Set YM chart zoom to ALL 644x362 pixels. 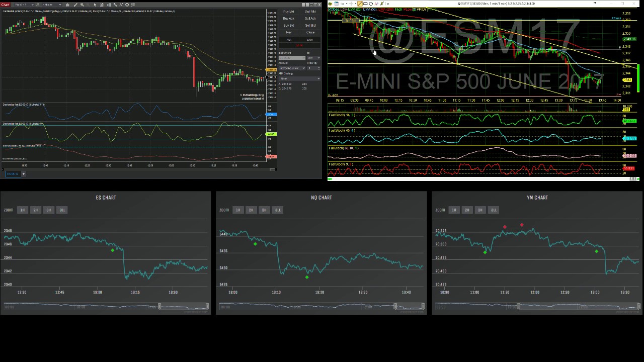click(494, 210)
